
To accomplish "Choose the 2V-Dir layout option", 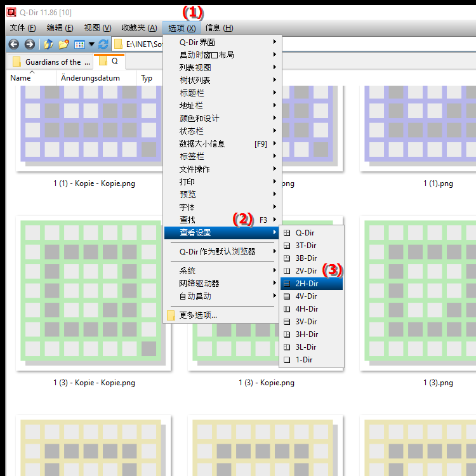I will tap(312, 271).
